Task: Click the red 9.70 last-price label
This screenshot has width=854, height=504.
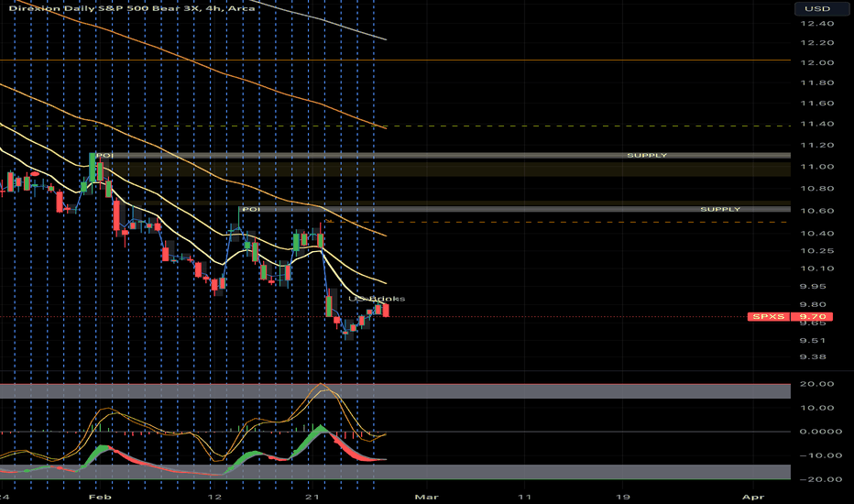Action: tap(813, 316)
